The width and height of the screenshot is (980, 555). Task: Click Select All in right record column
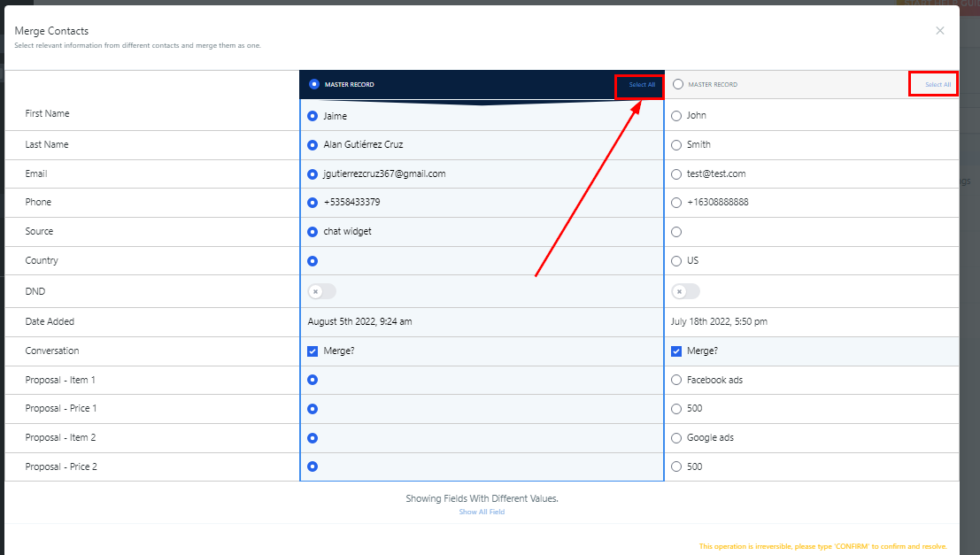[x=938, y=85]
